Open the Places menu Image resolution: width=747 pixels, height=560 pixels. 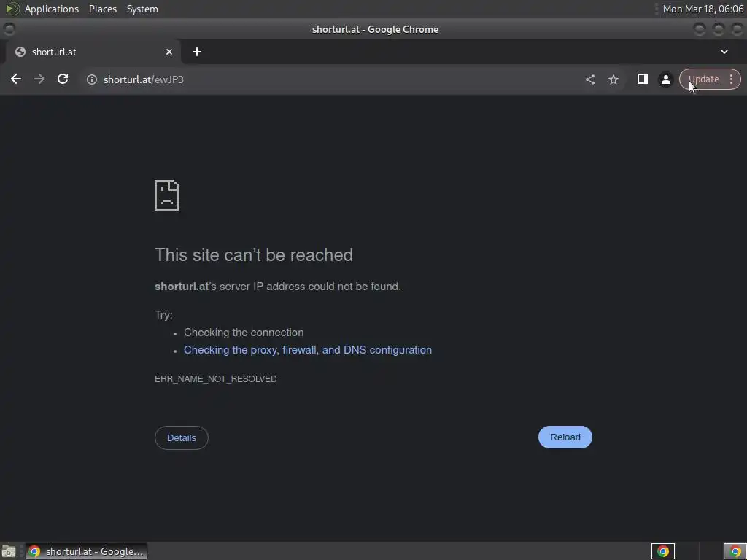point(102,9)
